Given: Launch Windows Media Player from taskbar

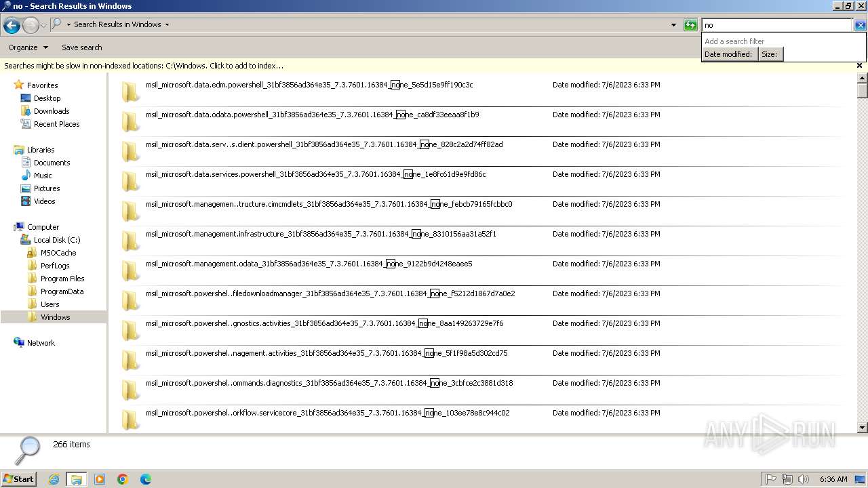Looking at the screenshot, I should [x=100, y=479].
